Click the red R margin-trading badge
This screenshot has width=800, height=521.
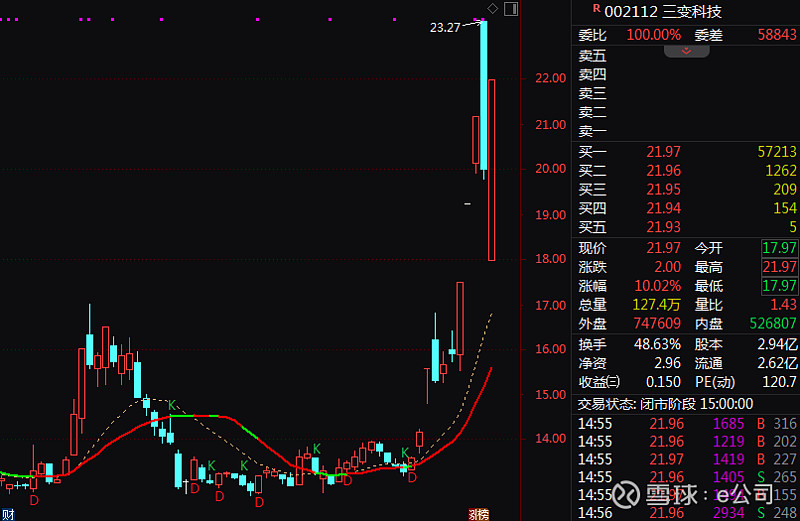click(x=596, y=8)
